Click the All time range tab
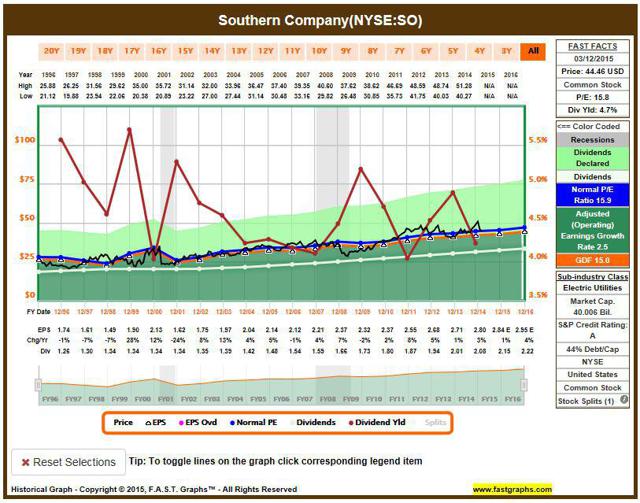This screenshot has height=503, width=640. tap(533, 51)
